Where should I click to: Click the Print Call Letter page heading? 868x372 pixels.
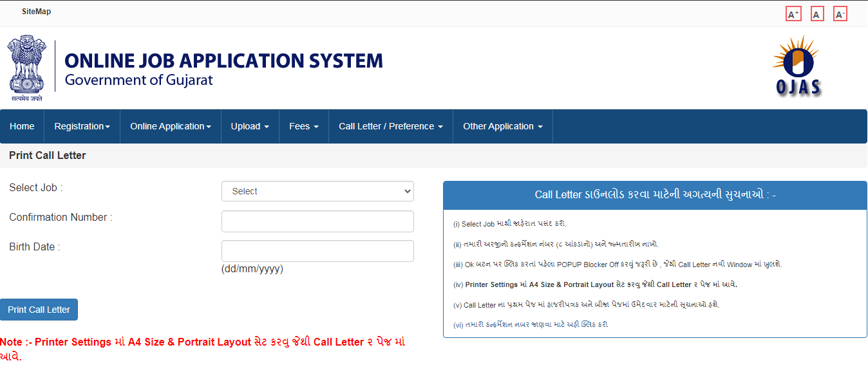tap(48, 155)
